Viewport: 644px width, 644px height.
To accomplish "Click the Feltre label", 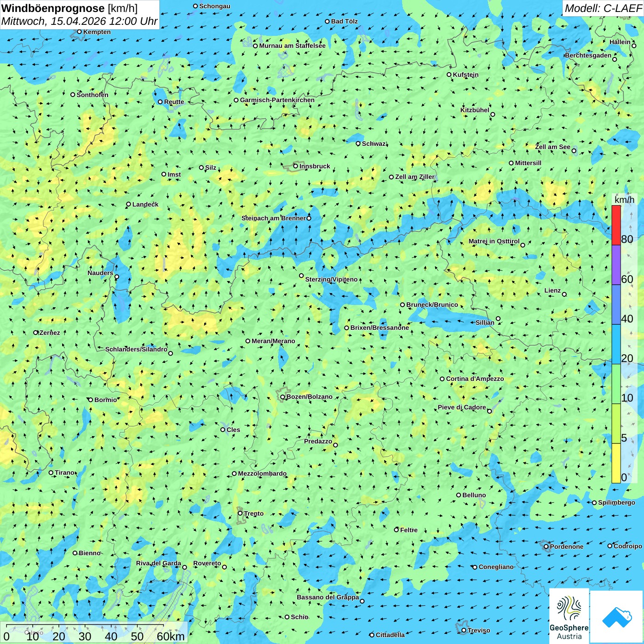I will [x=409, y=530].
